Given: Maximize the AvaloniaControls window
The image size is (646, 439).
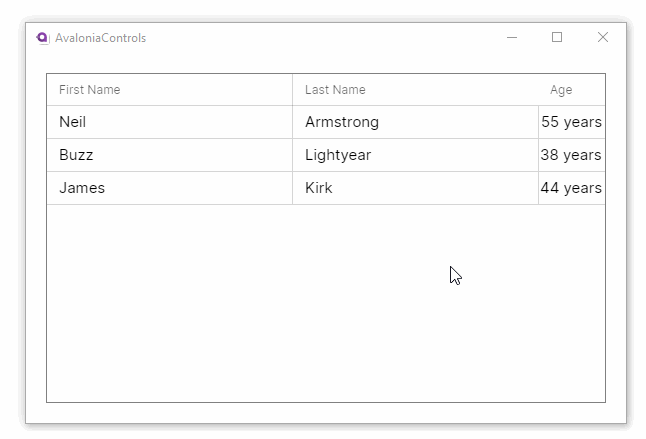Looking at the screenshot, I should point(557,38).
